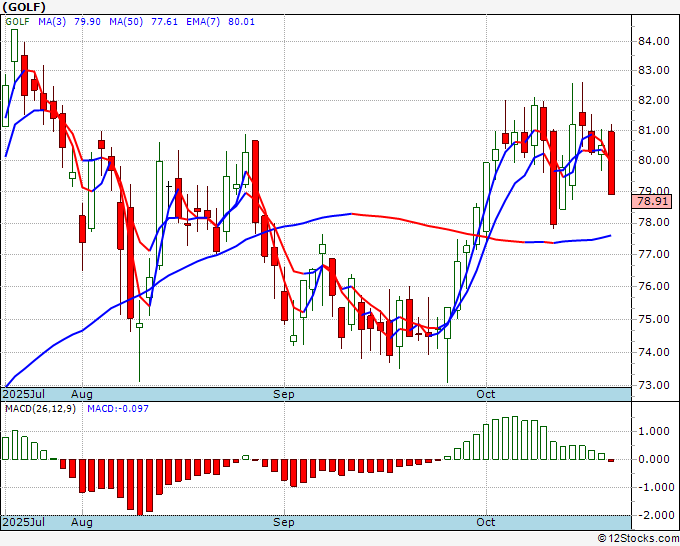The image size is (680, 546).
Task: Click the latest small red MACD bar
Action: 611,460
